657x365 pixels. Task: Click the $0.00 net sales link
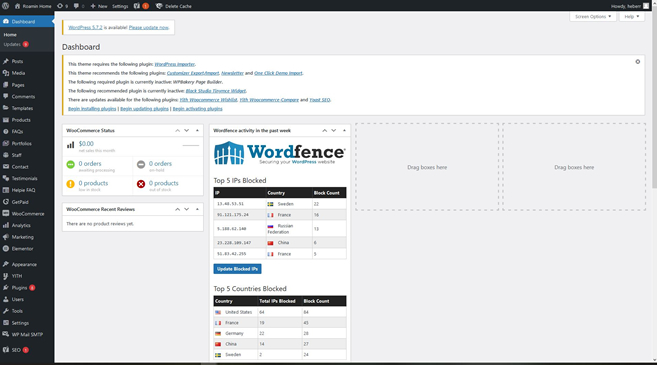(86, 144)
